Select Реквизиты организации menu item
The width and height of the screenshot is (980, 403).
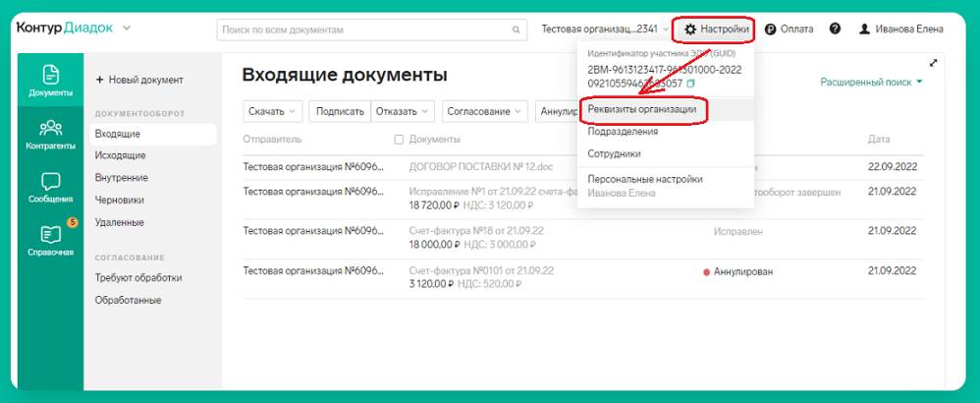pos(666,109)
